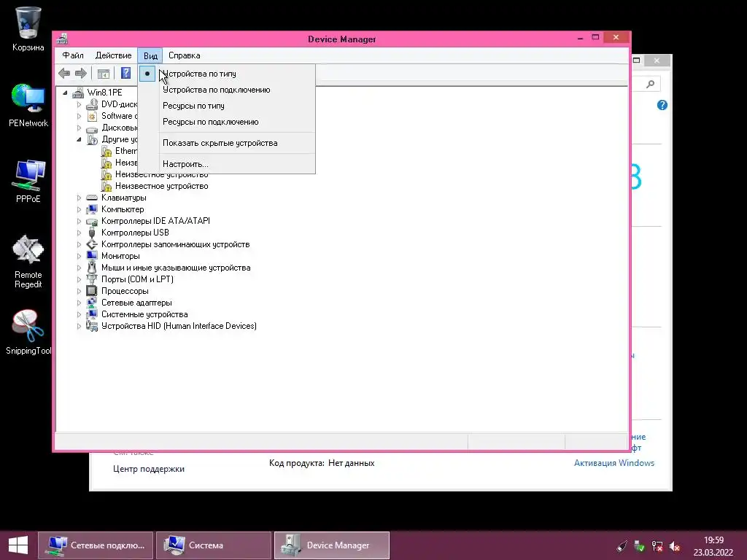Open the PPPoE desktop icon
Screen dimensions: 747x560
click(x=28, y=175)
